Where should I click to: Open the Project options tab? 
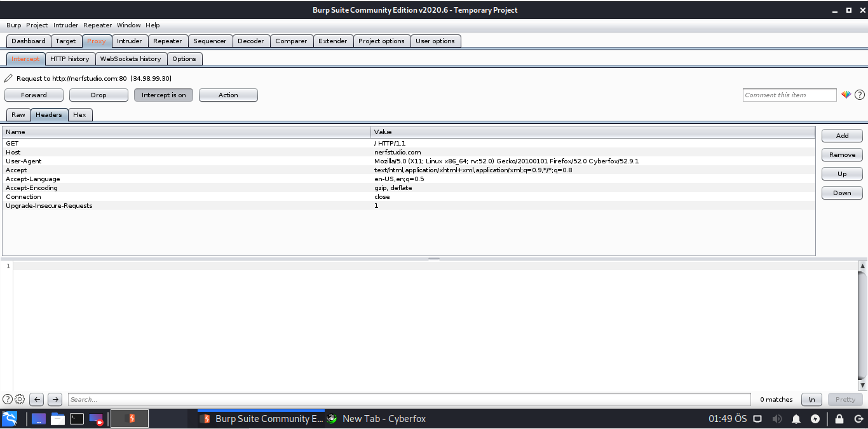tap(381, 41)
